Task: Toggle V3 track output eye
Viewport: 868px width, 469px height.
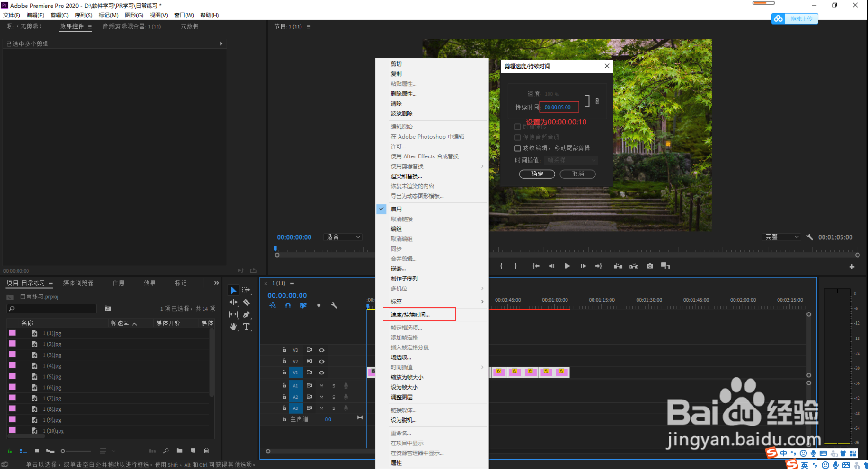Action: point(322,350)
